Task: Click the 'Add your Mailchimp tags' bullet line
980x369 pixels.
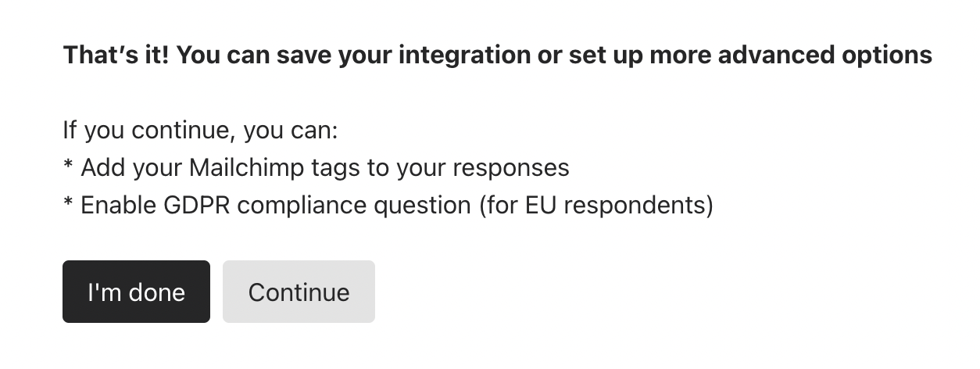Action: point(316,167)
